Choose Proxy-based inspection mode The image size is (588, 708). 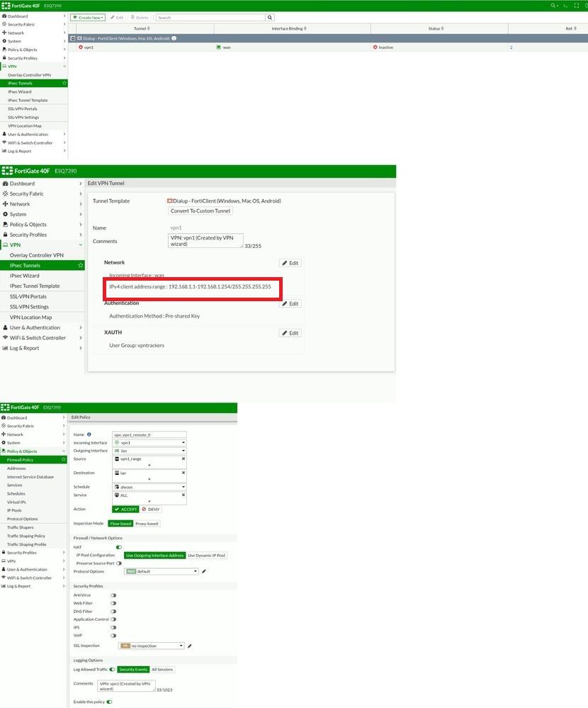[x=147, y=524]
